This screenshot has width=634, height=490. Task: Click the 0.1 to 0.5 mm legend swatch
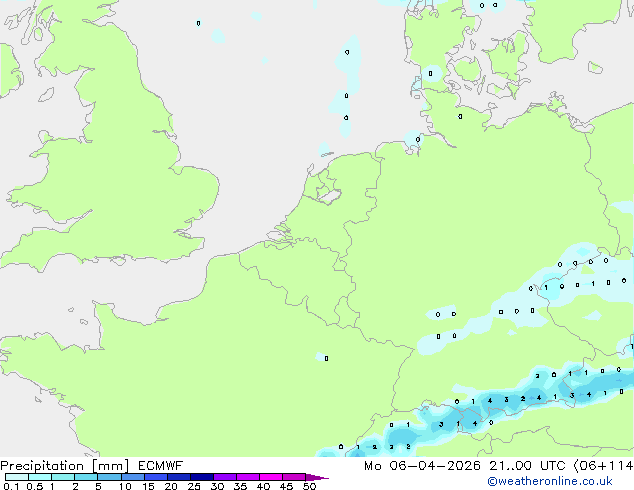17,477
